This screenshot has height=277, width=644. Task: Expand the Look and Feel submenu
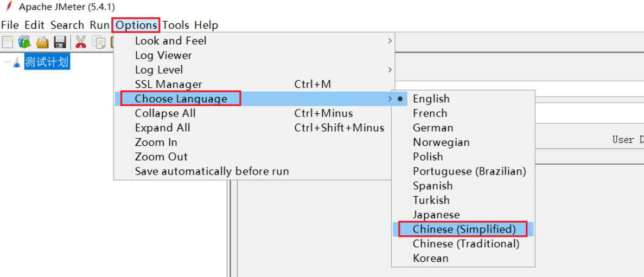[x=170, y=41]
